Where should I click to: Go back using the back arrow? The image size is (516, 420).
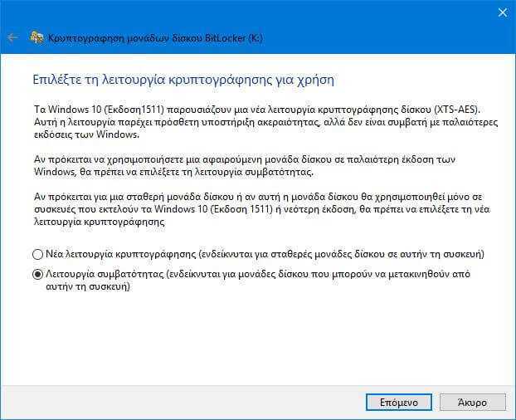pyautogui.click(x=12, y=37)
